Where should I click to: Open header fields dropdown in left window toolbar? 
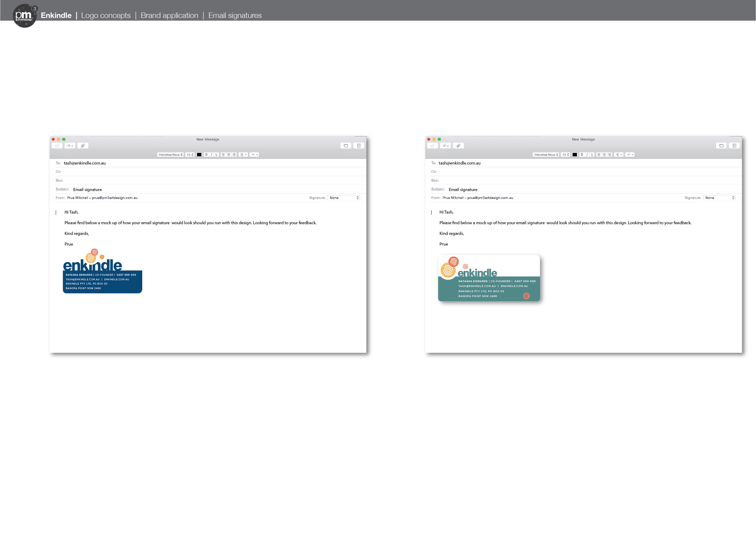[70, 146]
